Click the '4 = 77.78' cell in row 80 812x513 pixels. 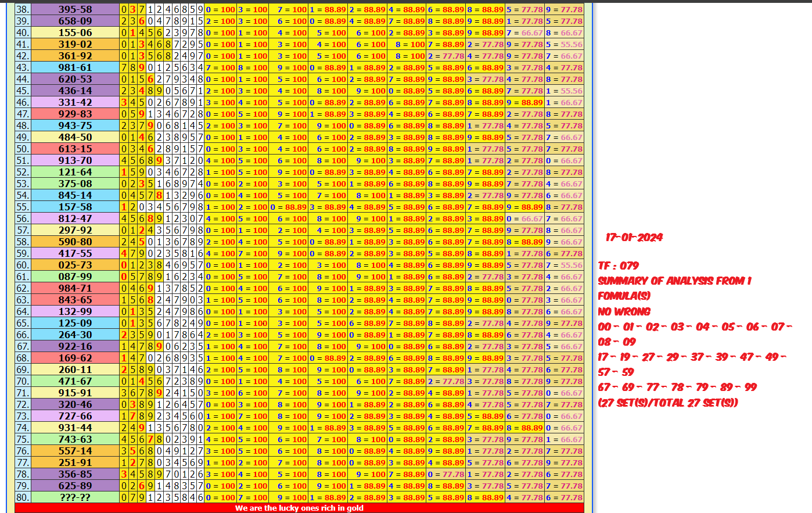click(x=524, y=497)
